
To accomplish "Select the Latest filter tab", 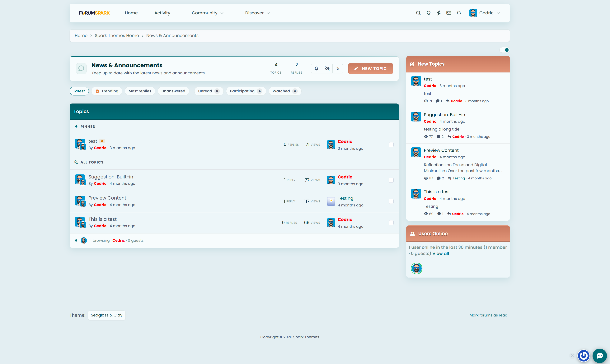I will 79,91.
